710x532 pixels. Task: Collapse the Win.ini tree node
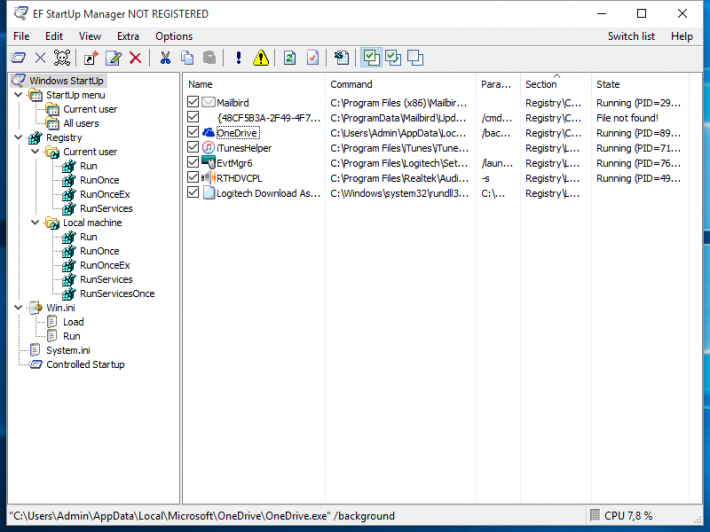click(x=18, y=307)
